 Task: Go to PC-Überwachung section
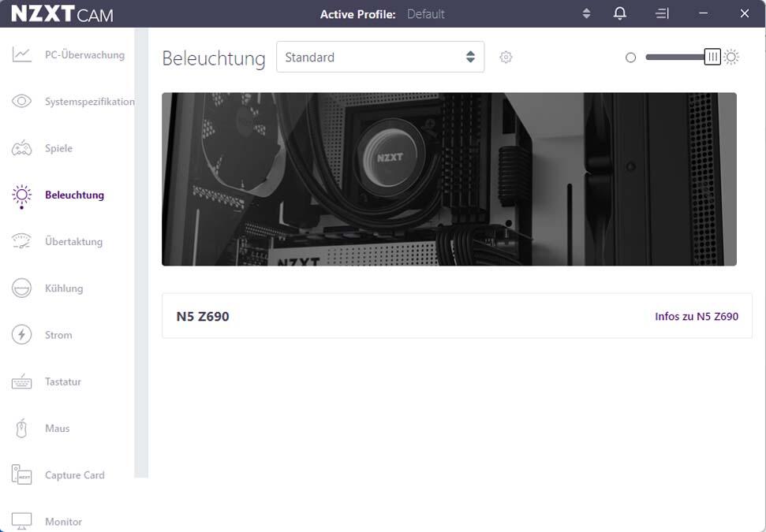pyautogui.click(x=84, y=54)
